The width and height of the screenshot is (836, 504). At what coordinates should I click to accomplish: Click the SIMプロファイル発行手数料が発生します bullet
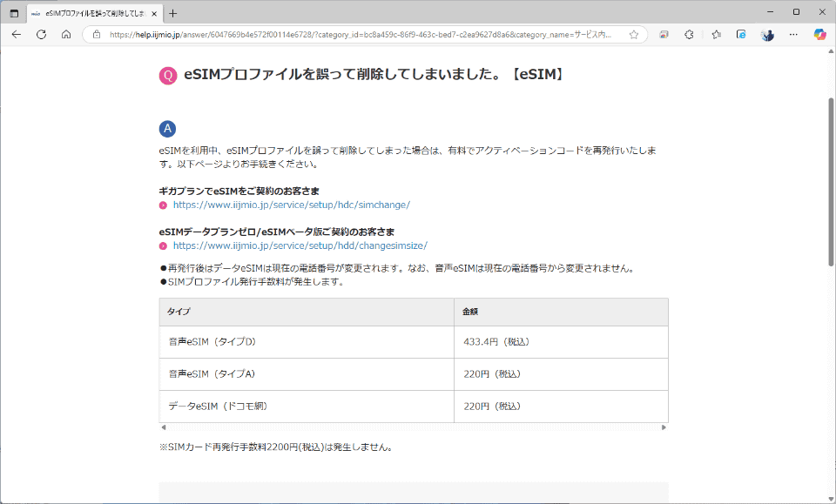click(x=253, y=282)
